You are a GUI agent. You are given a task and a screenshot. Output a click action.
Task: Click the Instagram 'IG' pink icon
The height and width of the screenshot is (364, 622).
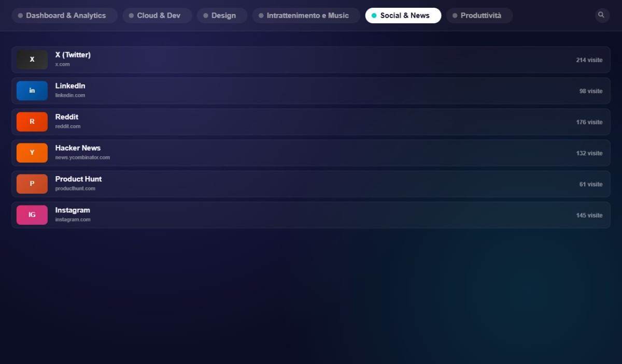pos(32,215)
